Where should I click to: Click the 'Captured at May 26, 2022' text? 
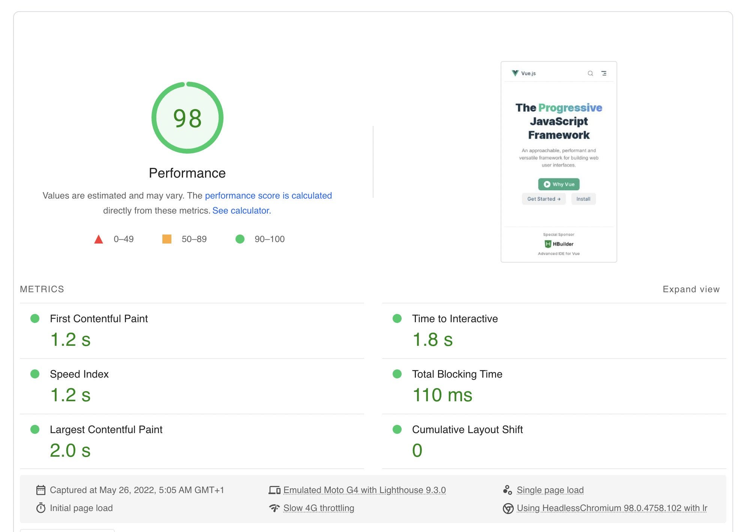coord(137,490)
